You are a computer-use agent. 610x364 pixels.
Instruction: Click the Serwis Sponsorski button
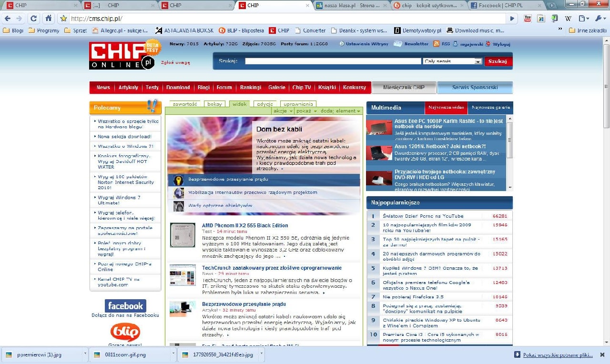475,88
